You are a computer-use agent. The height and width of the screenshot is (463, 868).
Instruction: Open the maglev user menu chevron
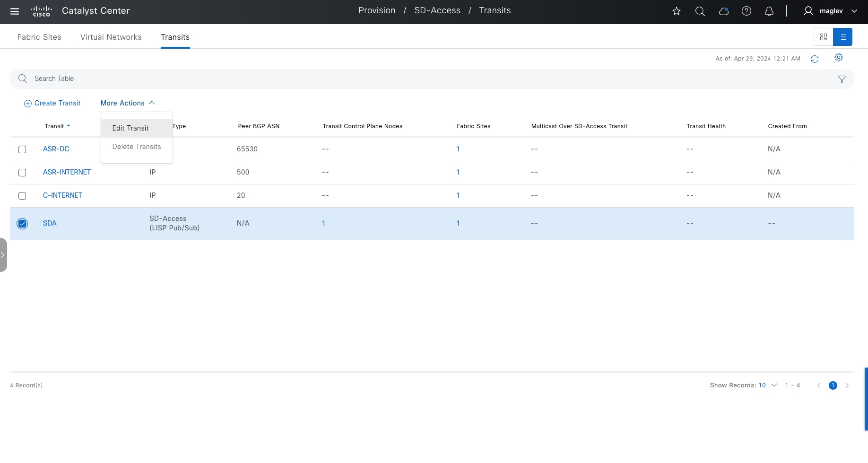(x=854, y=11)
